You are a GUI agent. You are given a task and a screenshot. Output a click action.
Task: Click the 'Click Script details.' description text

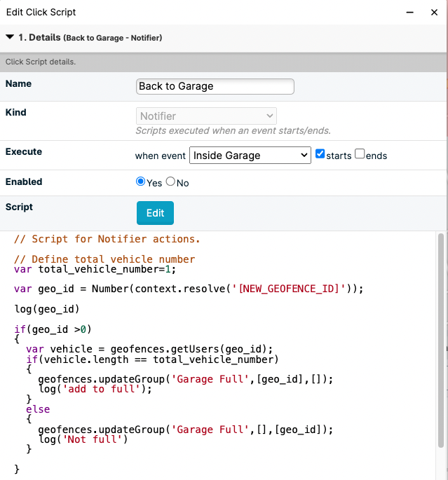[41, 62]
